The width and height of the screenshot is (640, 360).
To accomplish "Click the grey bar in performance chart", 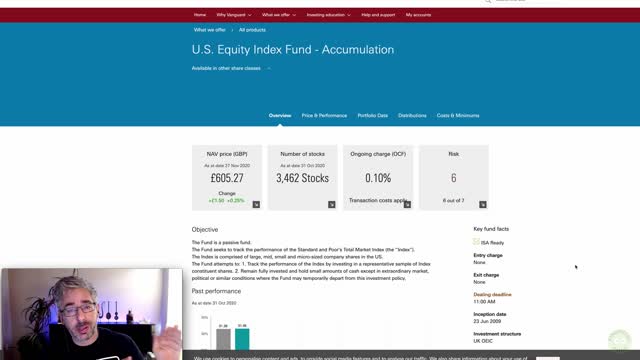I will point(223,339).
